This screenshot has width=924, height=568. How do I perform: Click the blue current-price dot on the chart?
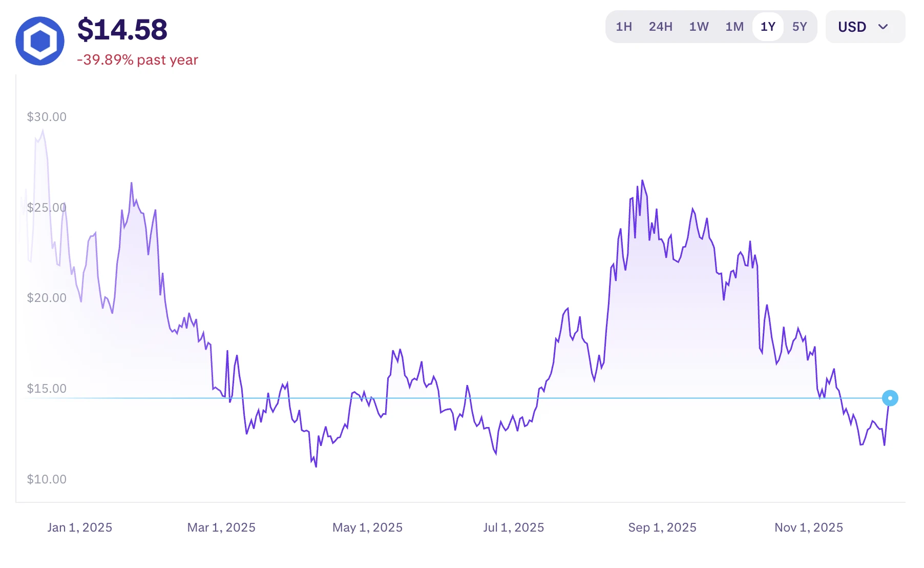pyautogui.click(x=890, y=398)
